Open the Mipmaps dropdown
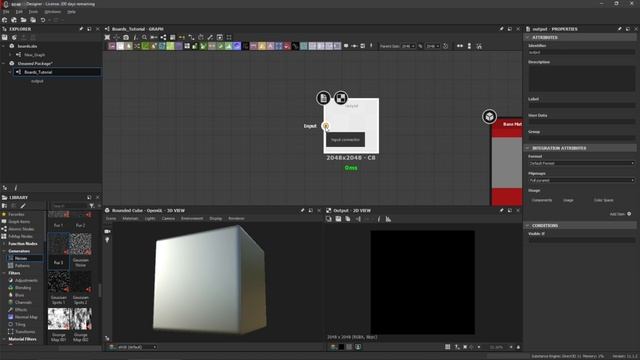Image resolution: width=640 pixels, height=360 pixels. coord(582,180)
